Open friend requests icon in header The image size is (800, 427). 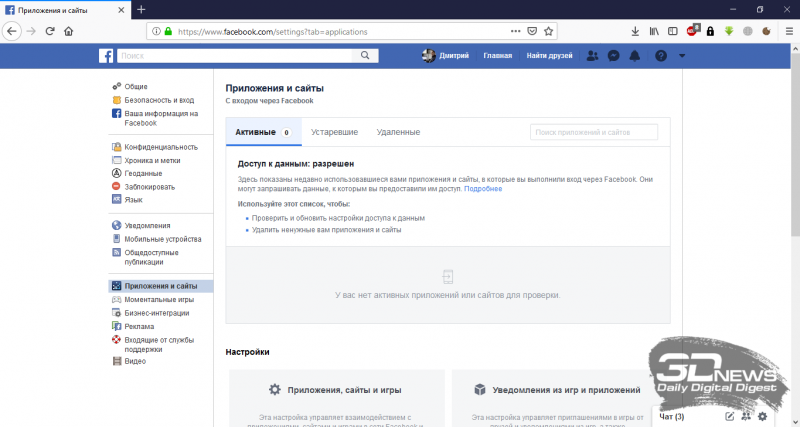pyautogui.click(x=592, y=56)
